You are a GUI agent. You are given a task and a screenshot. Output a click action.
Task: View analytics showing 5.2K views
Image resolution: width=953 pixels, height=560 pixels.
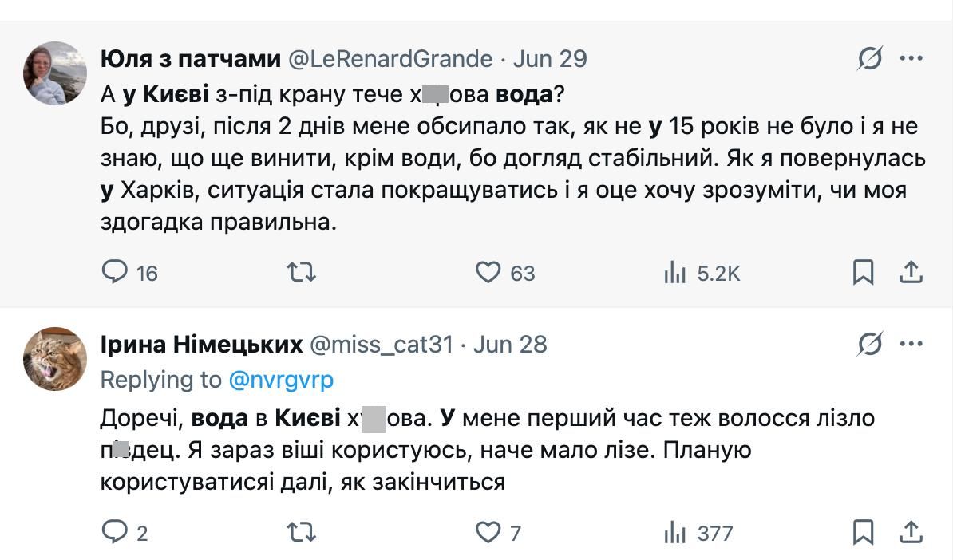coord(675,274)
